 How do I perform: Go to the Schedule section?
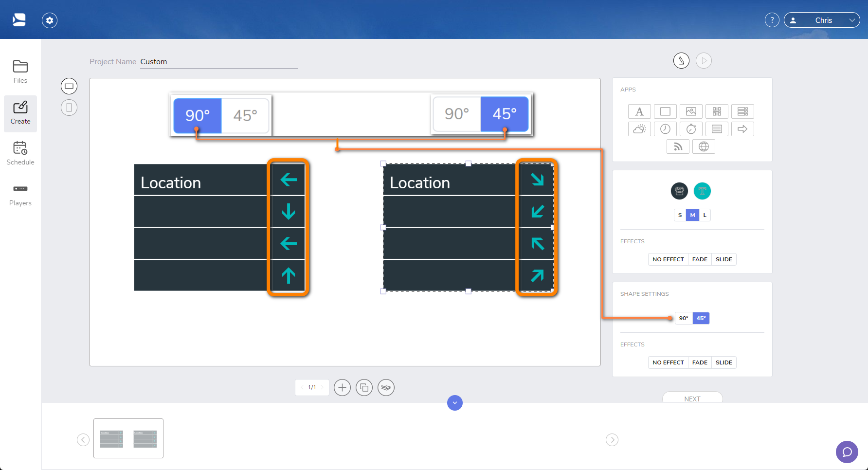(x=20, y=152)
